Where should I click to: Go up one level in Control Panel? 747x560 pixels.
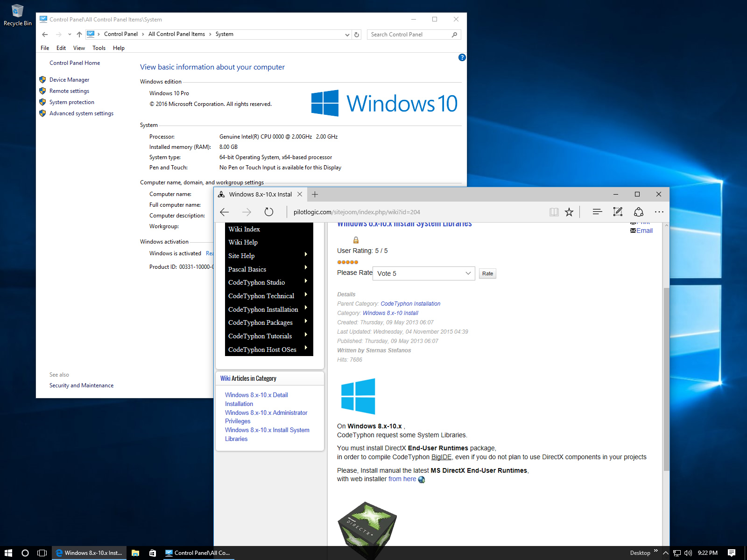coord(79,34)
